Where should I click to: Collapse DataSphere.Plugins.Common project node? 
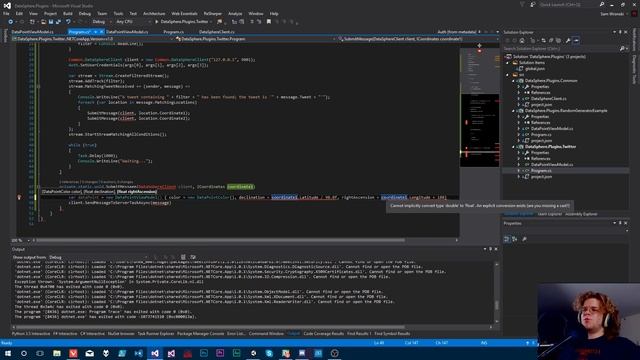[513, 81]
